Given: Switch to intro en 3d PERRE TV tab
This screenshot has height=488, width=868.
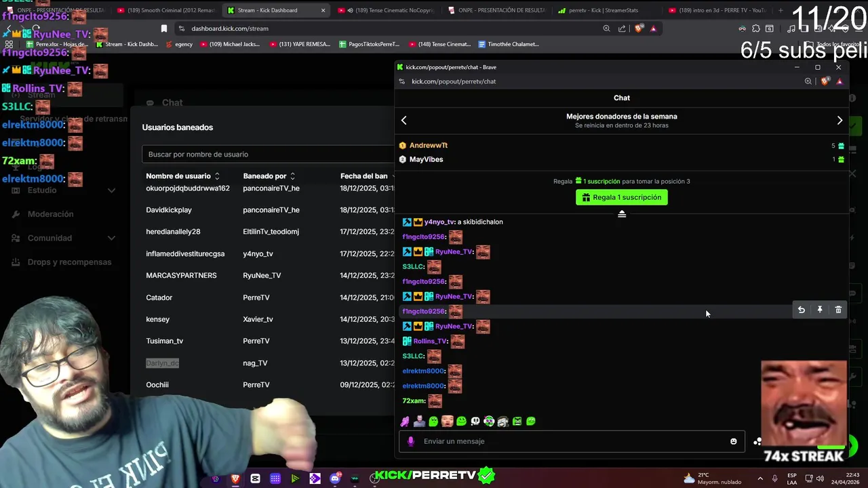Looking at the screenshot, I should point(717,10).
